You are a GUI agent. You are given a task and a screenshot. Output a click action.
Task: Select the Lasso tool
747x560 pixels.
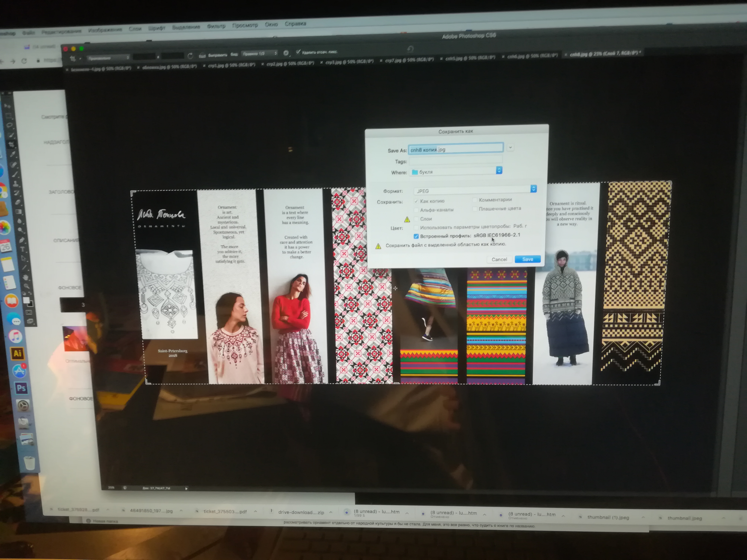tap(9, 125)
